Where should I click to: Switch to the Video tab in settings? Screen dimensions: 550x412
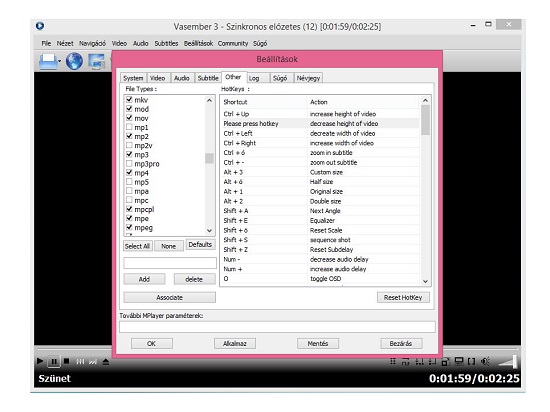point(157,78)
